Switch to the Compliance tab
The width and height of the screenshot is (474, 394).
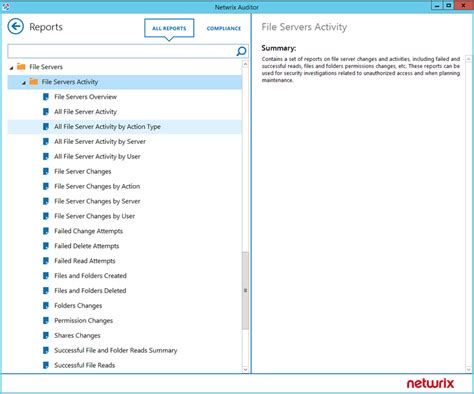(x=224, y=28)
